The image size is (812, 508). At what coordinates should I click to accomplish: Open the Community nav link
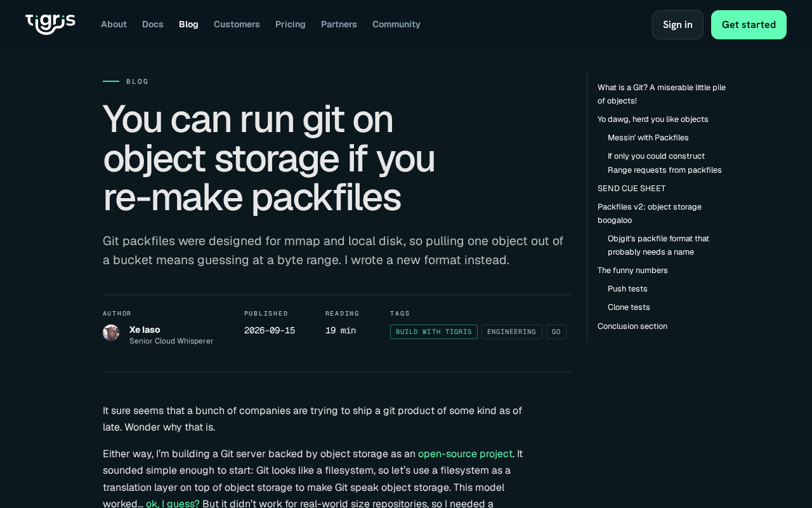point(396,24)
